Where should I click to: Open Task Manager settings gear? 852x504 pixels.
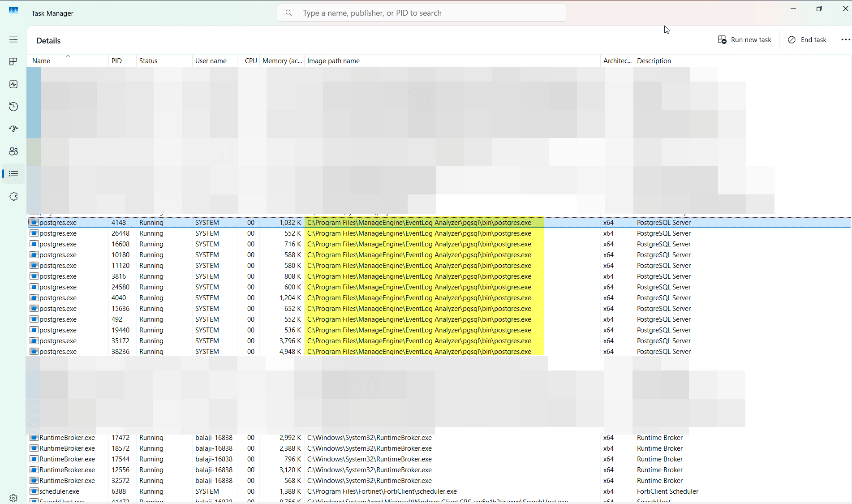pos(13,498)
